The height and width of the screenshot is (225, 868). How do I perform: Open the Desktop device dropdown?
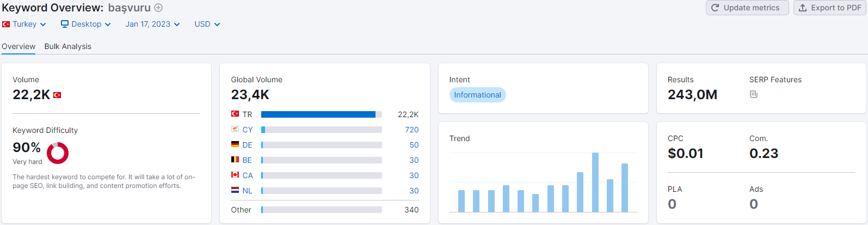[x=86, y=24]
